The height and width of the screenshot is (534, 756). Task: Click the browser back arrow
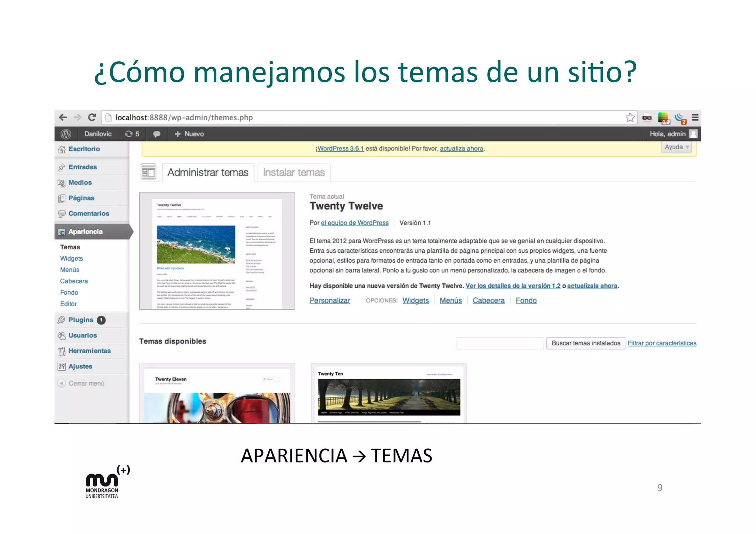coord(63,117)
